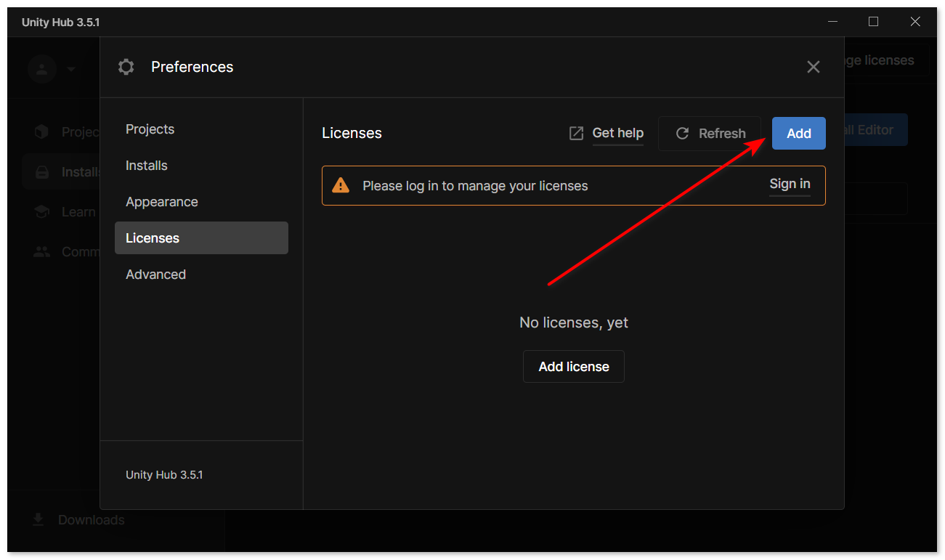The height and width of the screenshot is (560, 945).
Task: Click the Sign in link
Action: [x=790, y=184]
